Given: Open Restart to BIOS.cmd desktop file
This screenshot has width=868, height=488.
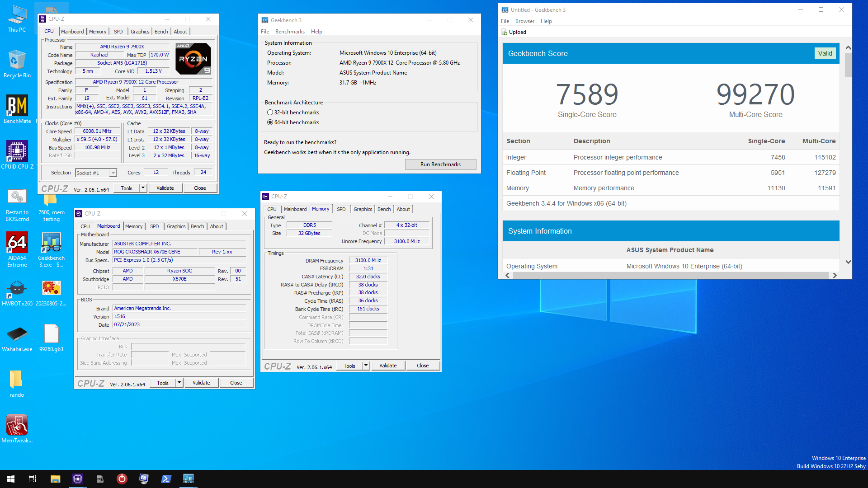Looking at the screenshot, I should click(x=17, y=206).
